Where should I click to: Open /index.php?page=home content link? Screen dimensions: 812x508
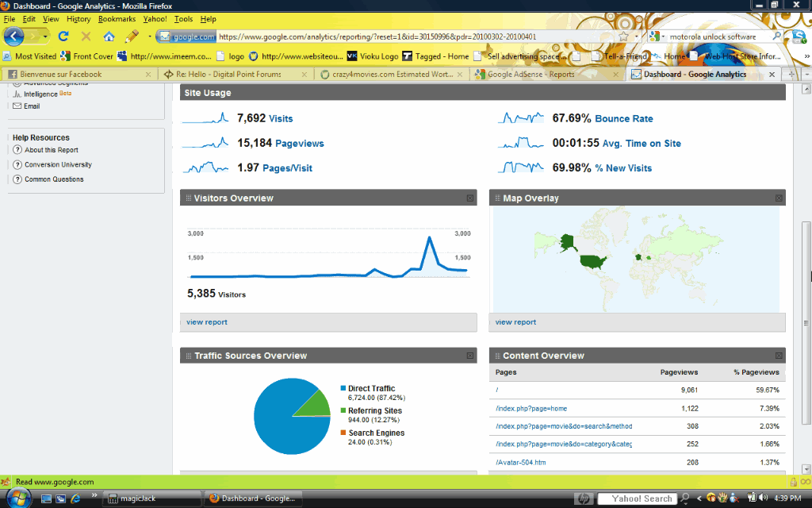coord(531,409)
